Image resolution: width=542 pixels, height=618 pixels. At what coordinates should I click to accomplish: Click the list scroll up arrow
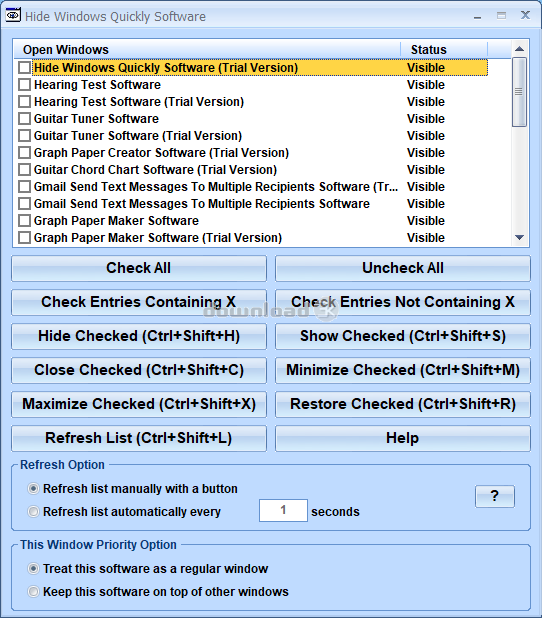coord(519,49)
